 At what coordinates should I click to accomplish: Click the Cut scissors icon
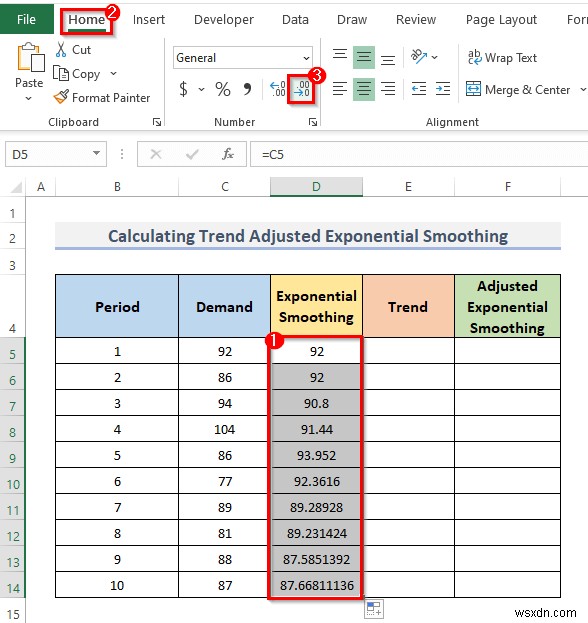click(x=61, y=50)
